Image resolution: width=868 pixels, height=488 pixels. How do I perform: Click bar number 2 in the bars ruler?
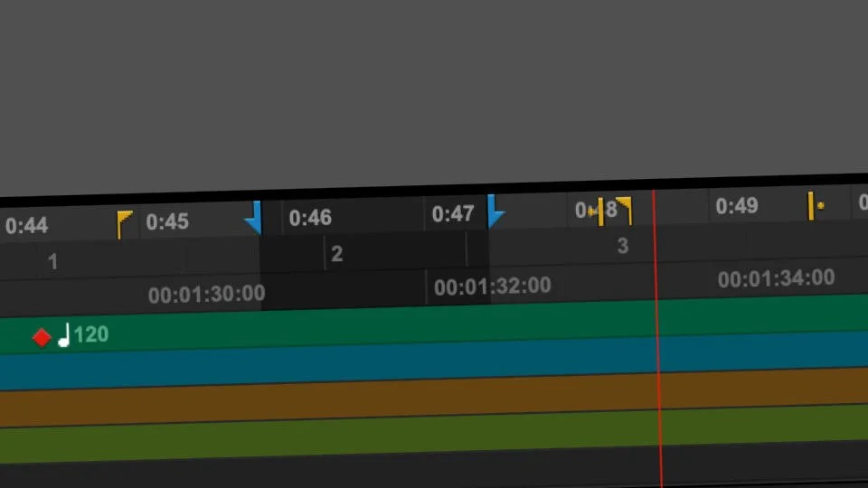pos(336,253)
